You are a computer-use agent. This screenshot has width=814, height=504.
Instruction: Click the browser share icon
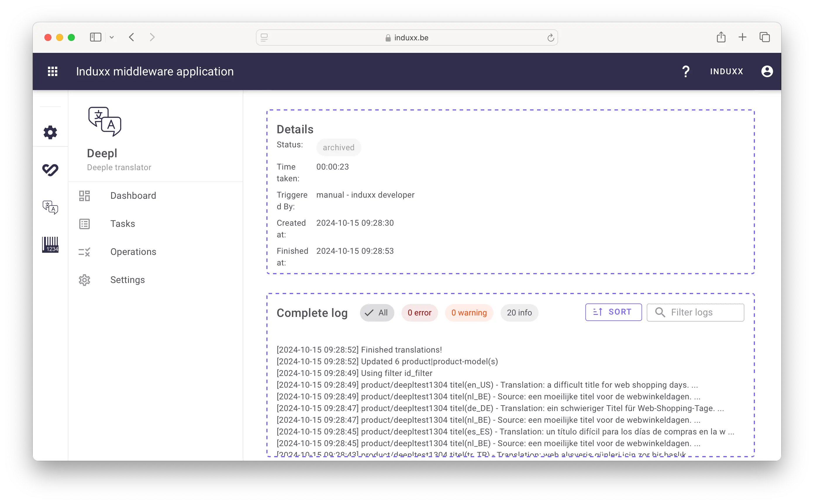(x=721, y=37)
